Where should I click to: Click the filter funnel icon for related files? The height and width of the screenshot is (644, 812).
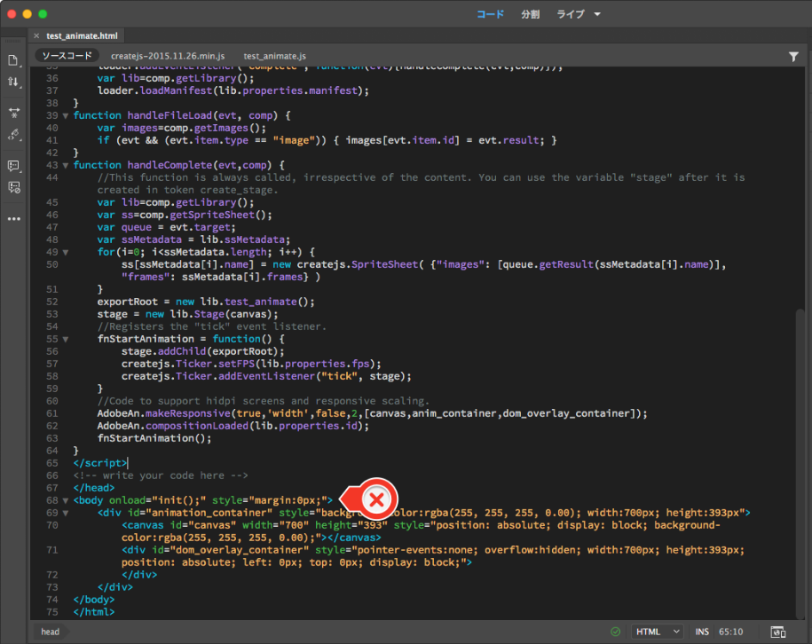point(793,56)
